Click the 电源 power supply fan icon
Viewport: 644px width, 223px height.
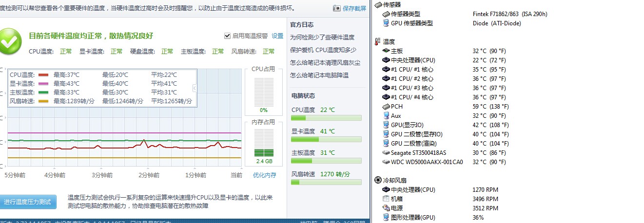point(386,208)
